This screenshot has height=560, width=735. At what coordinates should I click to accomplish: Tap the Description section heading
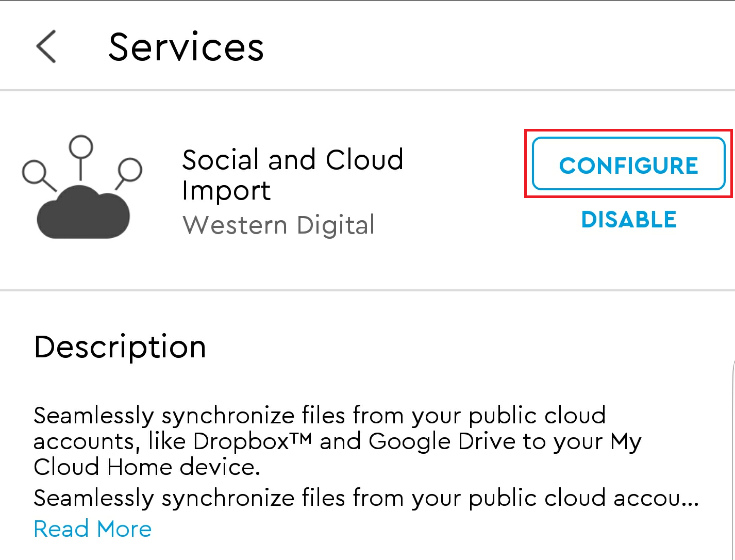[x=120, y=347]
